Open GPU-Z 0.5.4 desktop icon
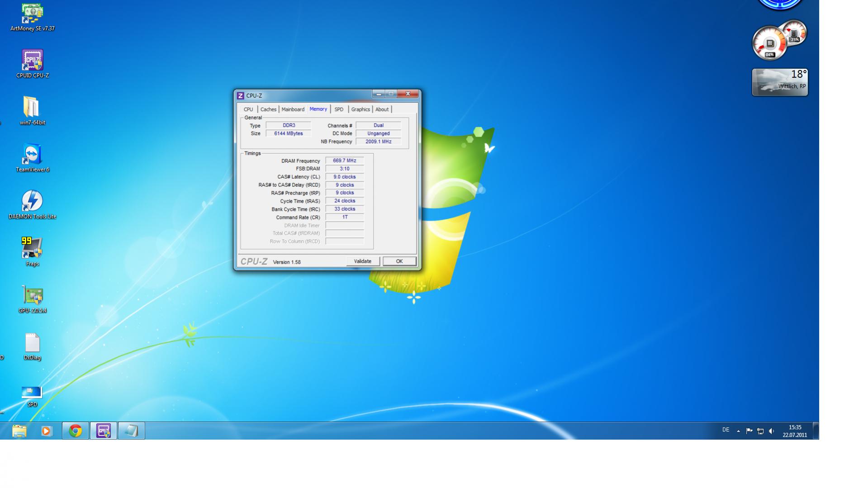Image resolution: width=868 pixels, height=488 pixels. pos(32,299)
